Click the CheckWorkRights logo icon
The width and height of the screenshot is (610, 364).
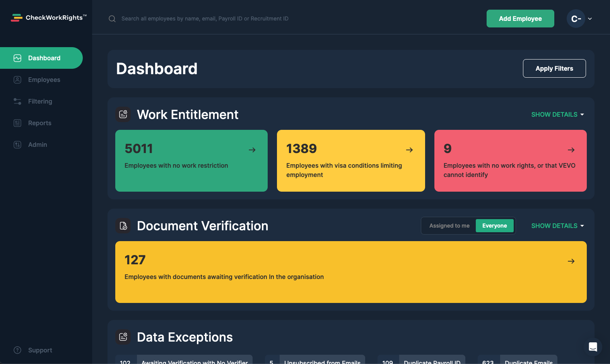17,18
